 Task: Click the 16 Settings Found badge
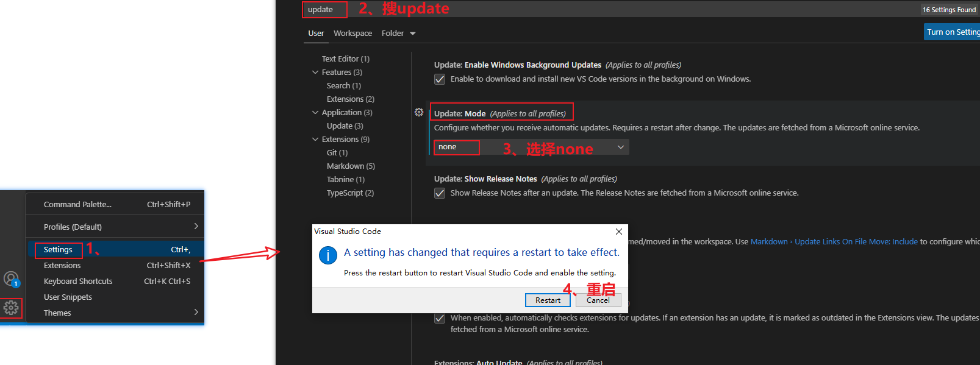coord(949,10)
